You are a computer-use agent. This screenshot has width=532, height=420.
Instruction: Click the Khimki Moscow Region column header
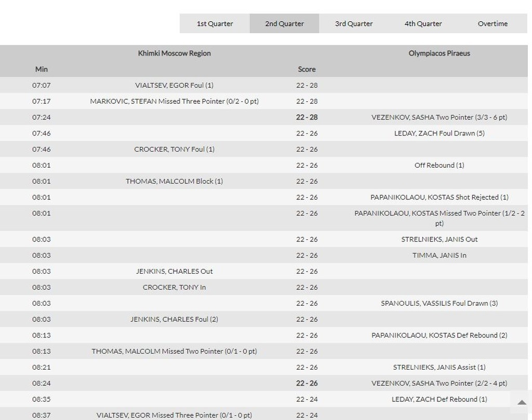(x=174, y=53)
